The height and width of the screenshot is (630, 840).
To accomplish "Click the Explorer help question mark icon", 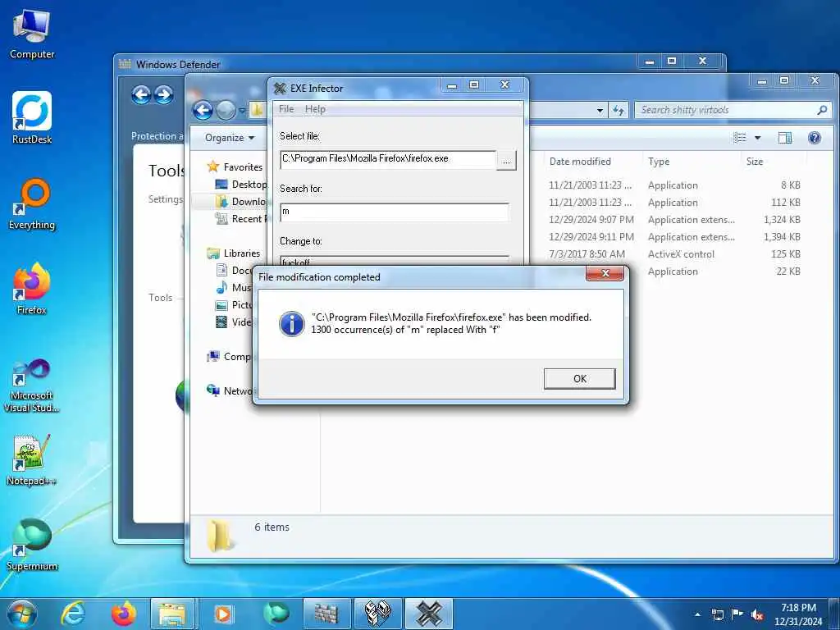I will [x=815, y=138].
